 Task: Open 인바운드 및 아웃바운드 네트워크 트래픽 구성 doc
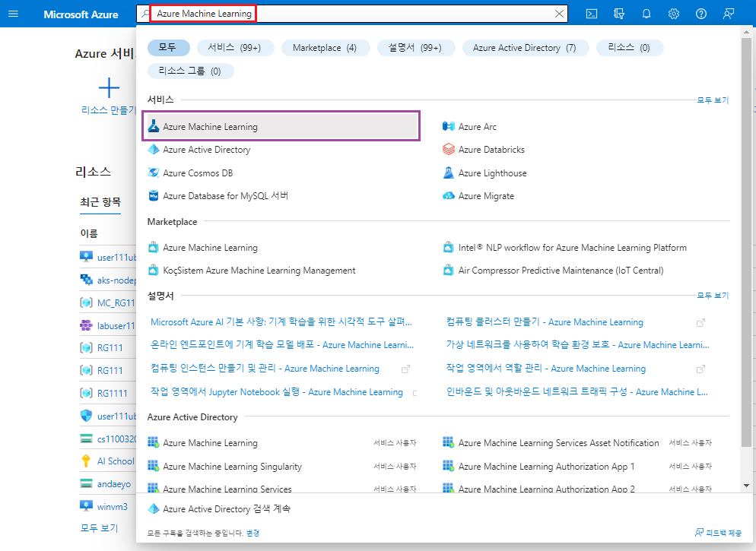pyautogui.click(x=577, y=392)
